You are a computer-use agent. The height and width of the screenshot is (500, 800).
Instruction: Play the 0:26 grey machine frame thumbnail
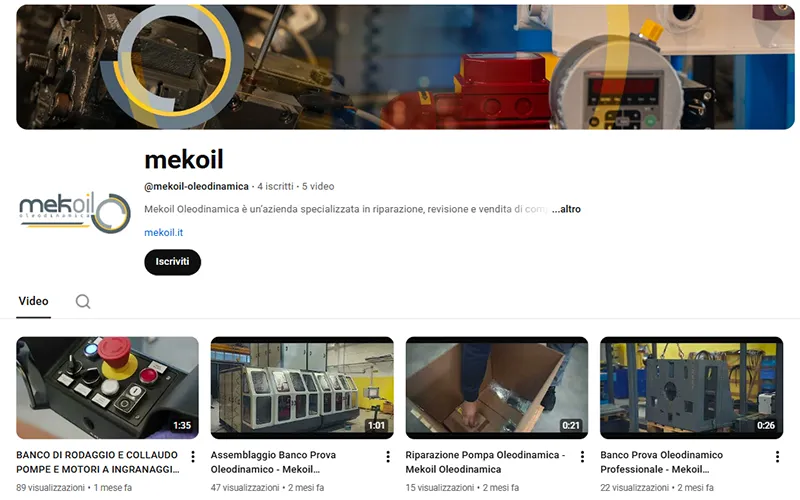(x=691, y=388)
